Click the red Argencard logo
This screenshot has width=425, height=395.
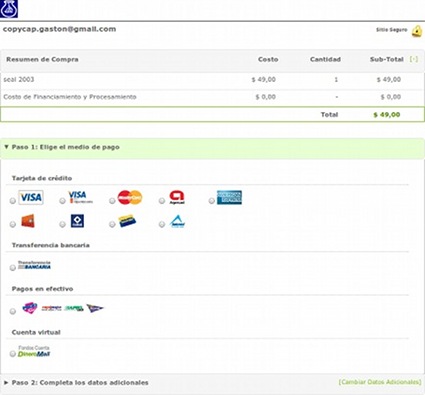click(177, 197)
